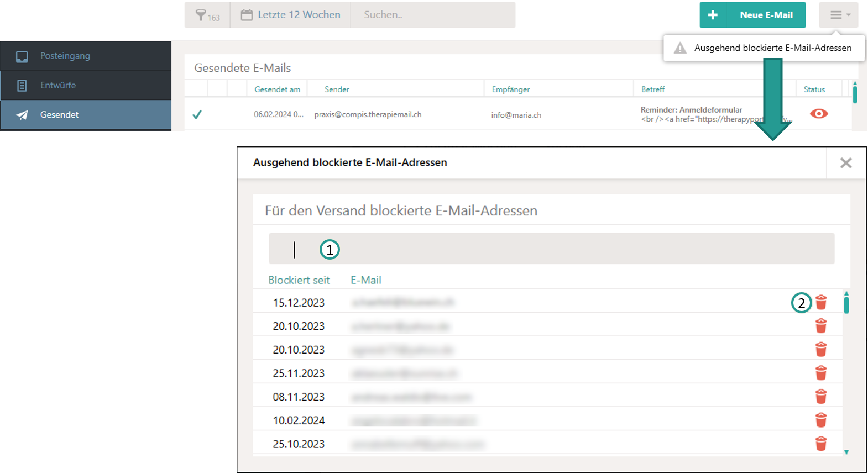This screenshot has width=868, height=474.
Task: Open the Entwürfe folder
Action: (x=86, y=85)
